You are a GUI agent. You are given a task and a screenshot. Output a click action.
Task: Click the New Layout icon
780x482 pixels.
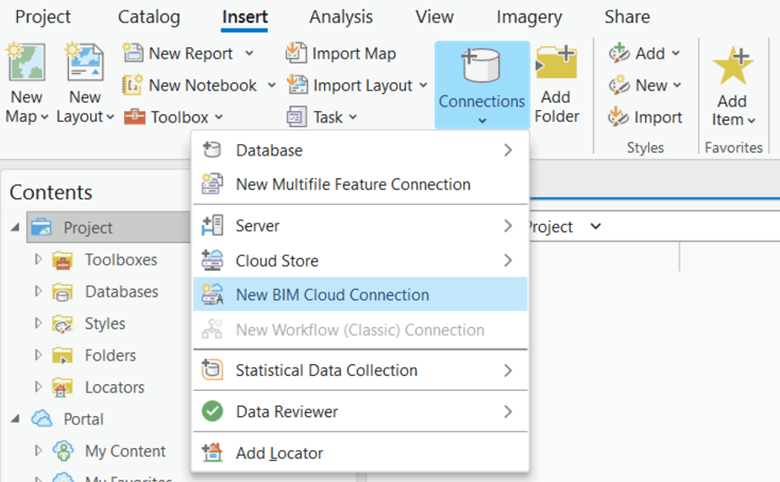[x=85, y=62]
